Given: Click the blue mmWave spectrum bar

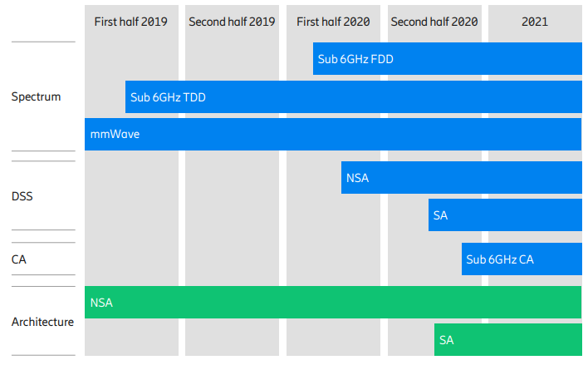Looking at the screenshot, I should (332, 134).
